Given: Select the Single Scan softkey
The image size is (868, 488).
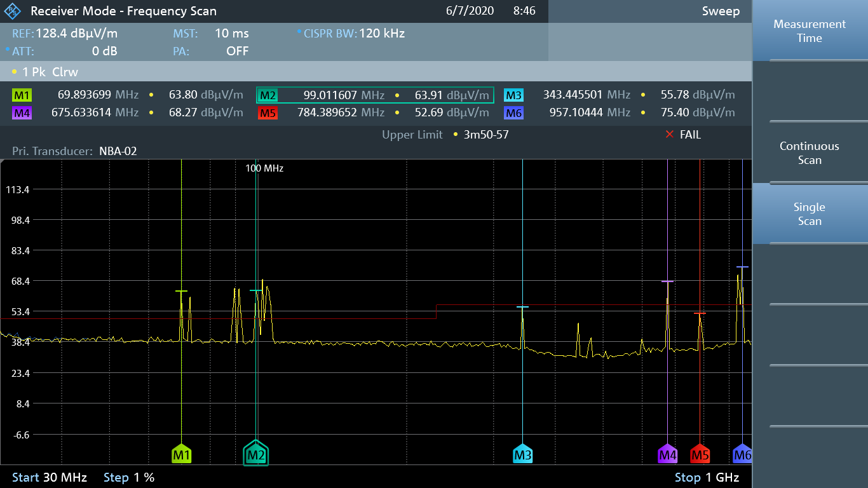Looking at the screenshot, I should point(810,214).
